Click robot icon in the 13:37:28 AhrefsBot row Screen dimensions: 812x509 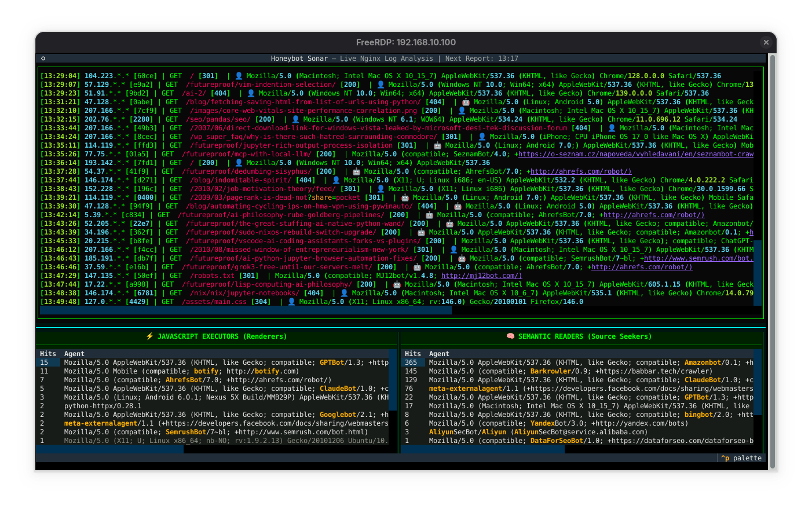[356, 171]
